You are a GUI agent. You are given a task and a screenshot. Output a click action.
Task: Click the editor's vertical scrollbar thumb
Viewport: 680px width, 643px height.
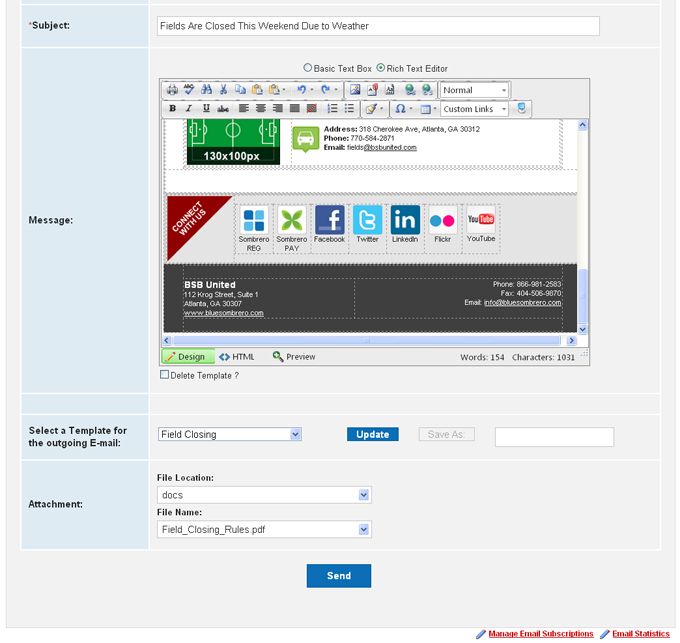tap(583, 295)
